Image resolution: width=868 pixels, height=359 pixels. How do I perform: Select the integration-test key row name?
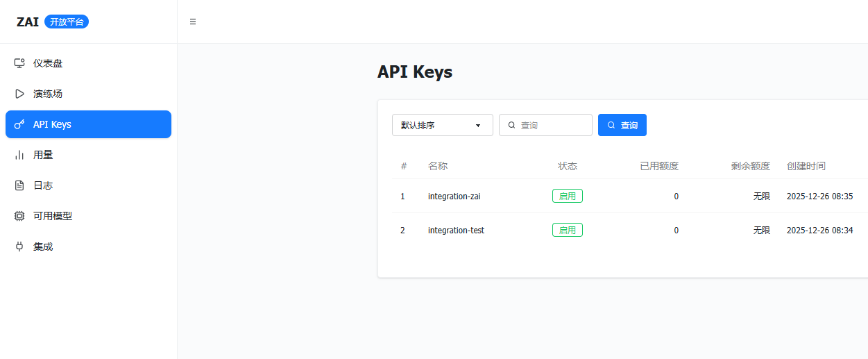(x=456, y=230)
